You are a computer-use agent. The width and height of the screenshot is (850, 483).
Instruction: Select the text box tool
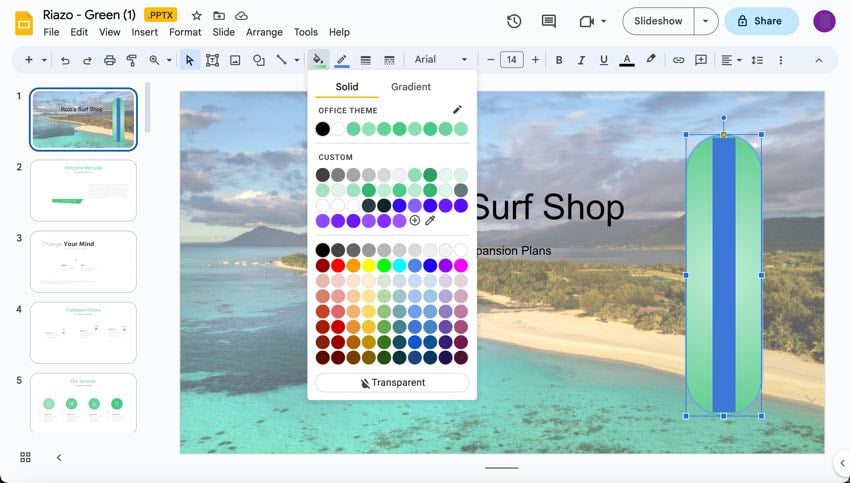[212, 60]
